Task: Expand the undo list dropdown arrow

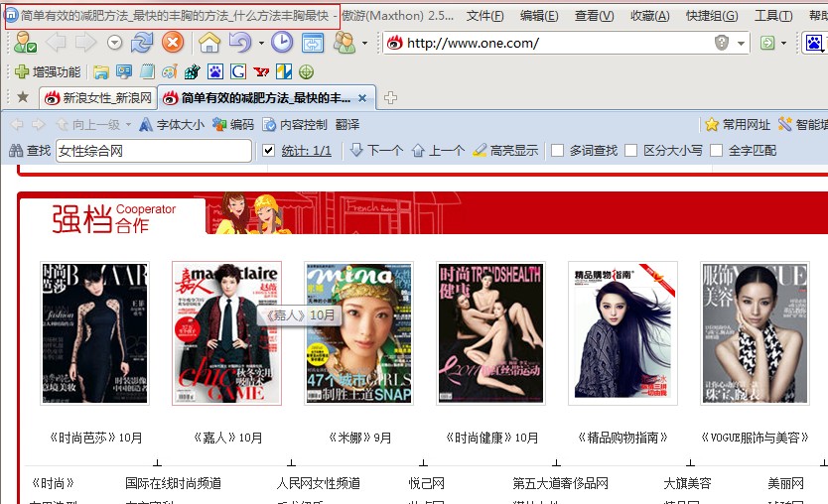Action: tap(261, 43)
